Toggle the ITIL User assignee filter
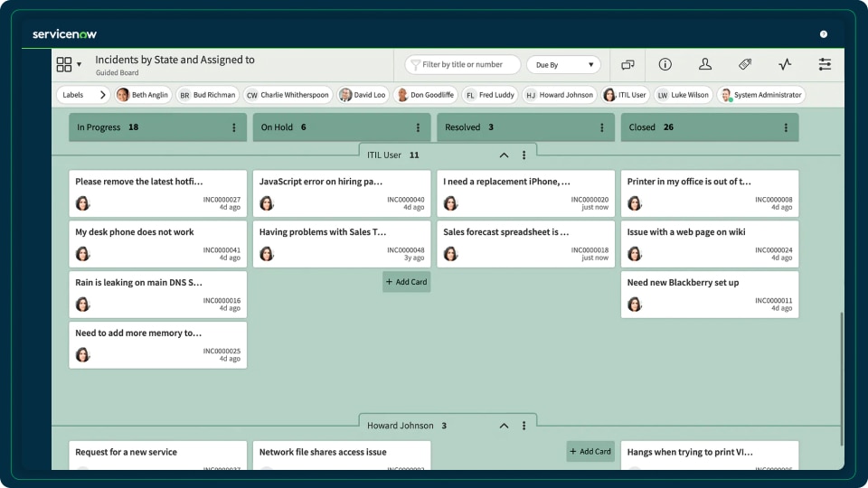The image size is (868, 488). pos(626,95)
